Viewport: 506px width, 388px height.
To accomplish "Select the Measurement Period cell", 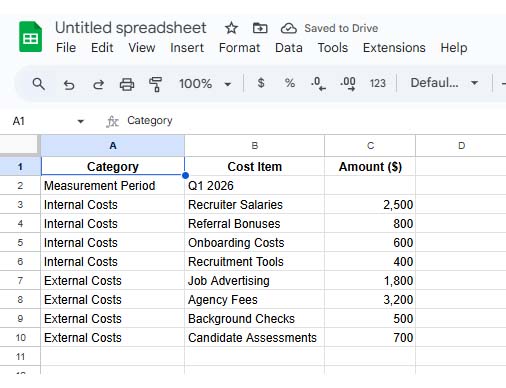I will click(x=113, y=185).
